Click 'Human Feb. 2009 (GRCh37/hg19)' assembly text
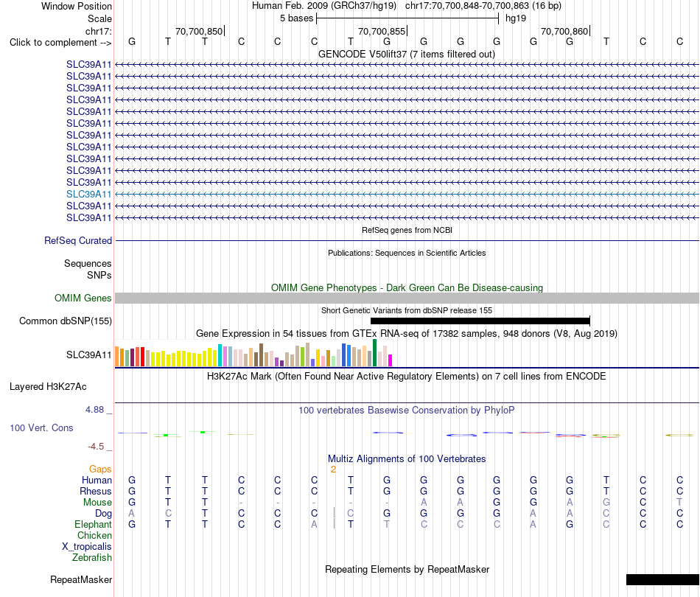This screenshot has width=700, height=597. click(324, 6)
